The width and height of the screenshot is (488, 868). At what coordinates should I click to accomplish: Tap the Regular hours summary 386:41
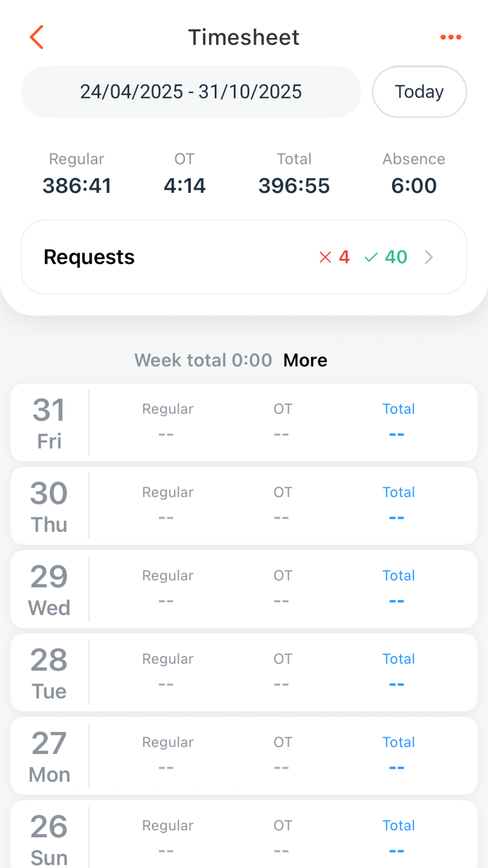coord(77,185)
